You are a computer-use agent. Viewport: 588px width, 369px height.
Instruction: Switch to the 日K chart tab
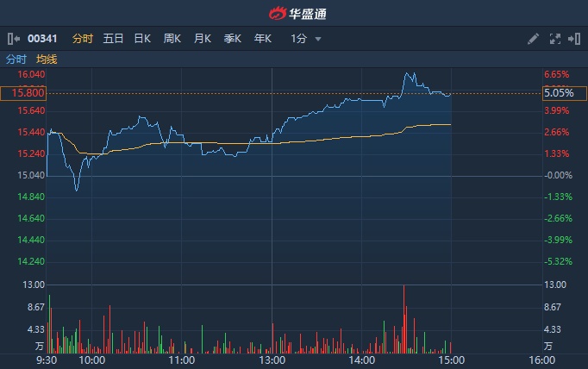tap(142, 39)
